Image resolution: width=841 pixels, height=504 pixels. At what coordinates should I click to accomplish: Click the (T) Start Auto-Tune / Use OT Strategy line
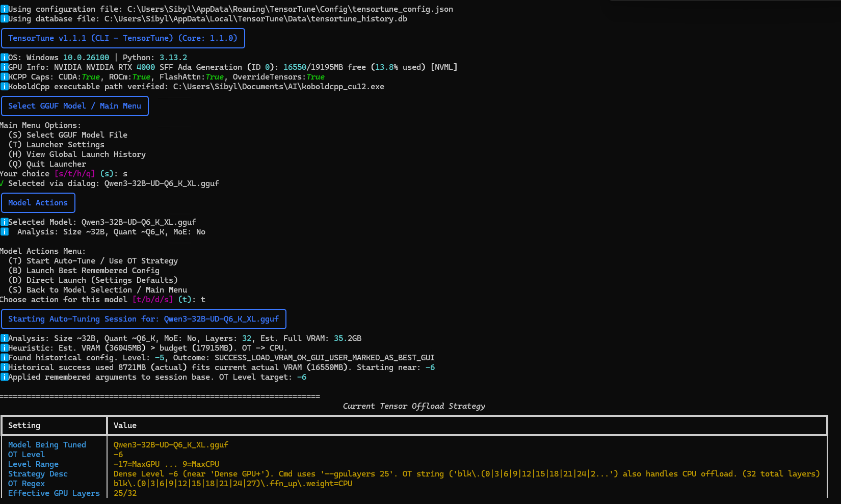point(93,261)
